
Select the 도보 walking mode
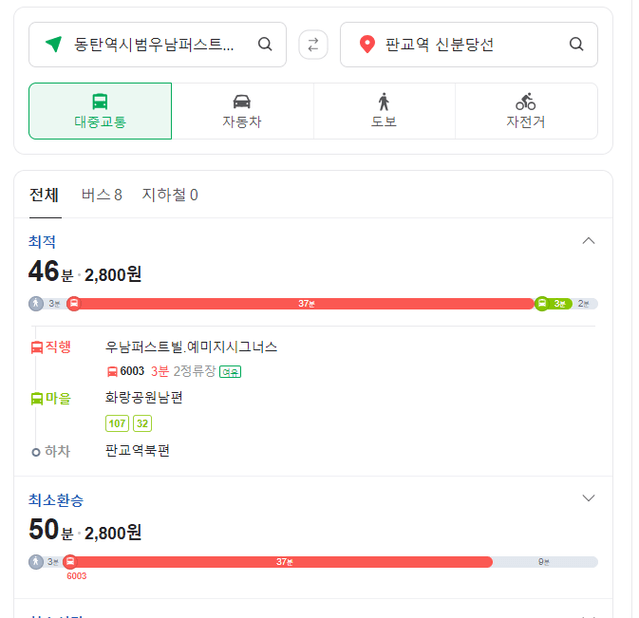click(384, 111)
